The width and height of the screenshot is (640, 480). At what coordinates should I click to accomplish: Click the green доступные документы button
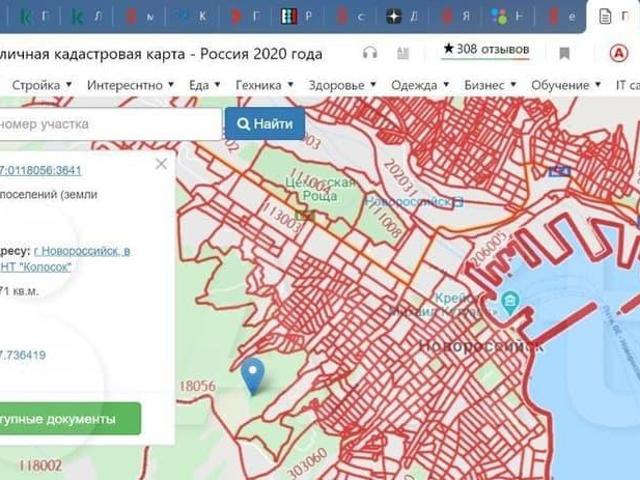70,419
